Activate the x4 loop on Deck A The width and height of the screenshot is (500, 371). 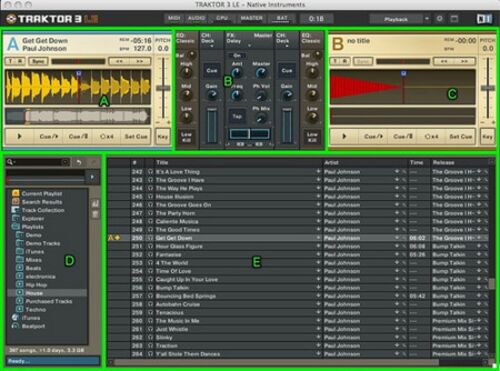[x=107, y=136]
